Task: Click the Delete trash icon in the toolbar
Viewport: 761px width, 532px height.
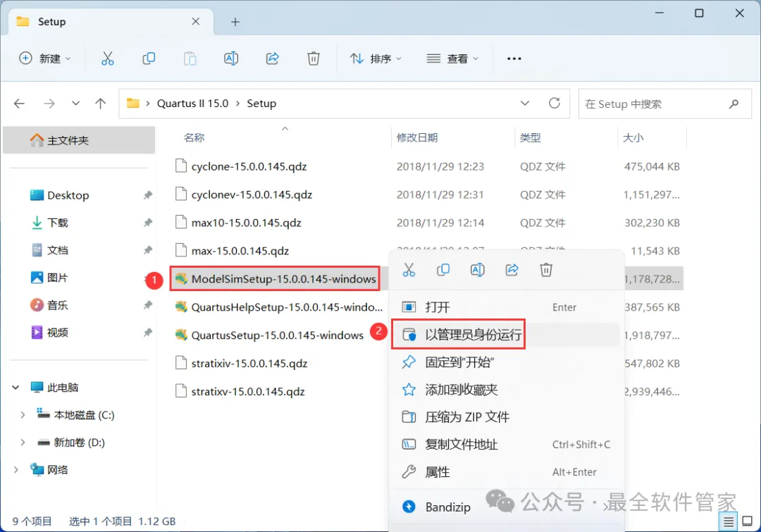Action: pos(314,58)
